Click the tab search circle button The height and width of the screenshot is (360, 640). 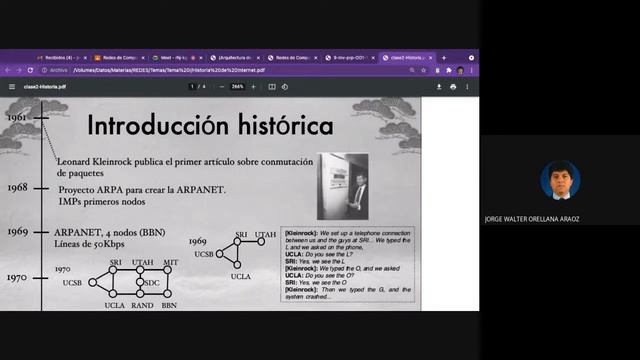471,58
